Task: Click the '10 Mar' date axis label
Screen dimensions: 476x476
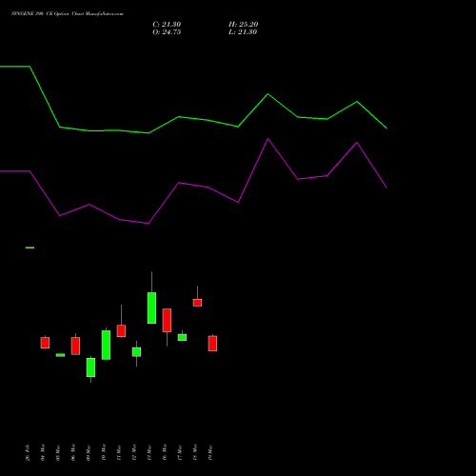Action: 104,452
